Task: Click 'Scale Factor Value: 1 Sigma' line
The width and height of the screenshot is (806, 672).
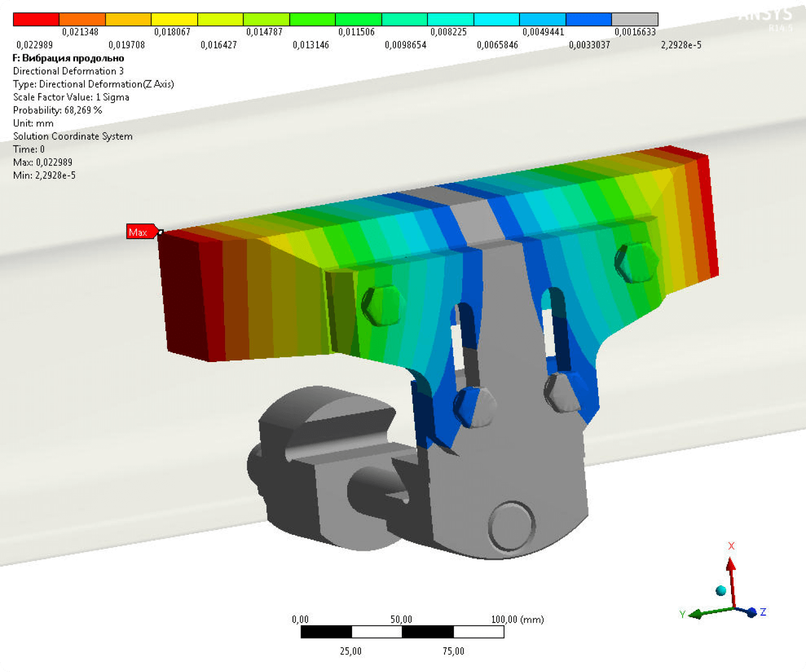Action: point(71,97)
